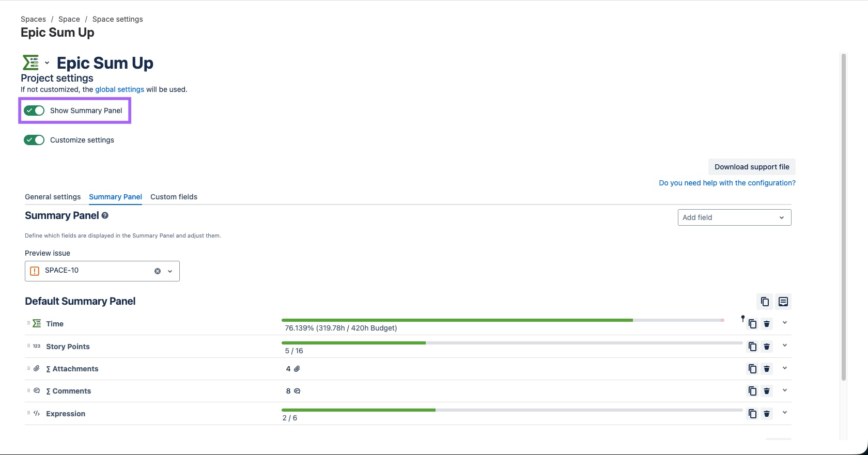
Task: Expand the Expression row chevron
Action: click(785, 413)
